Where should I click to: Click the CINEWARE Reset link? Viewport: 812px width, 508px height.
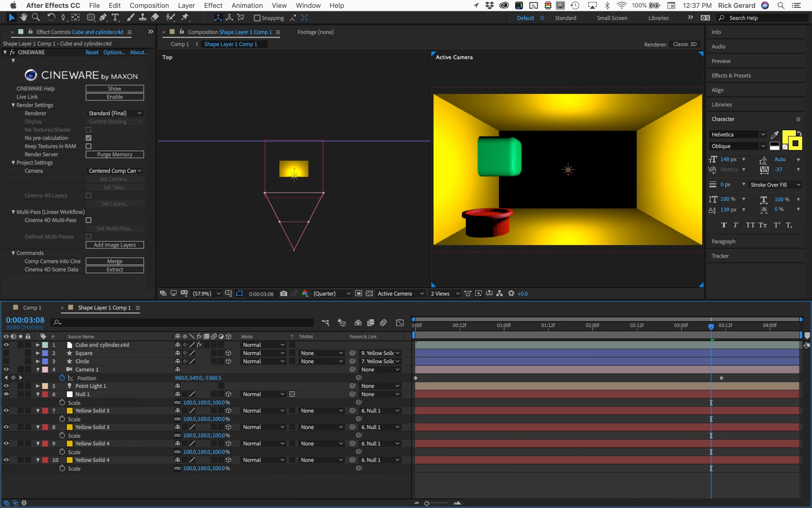pos(92,52)
